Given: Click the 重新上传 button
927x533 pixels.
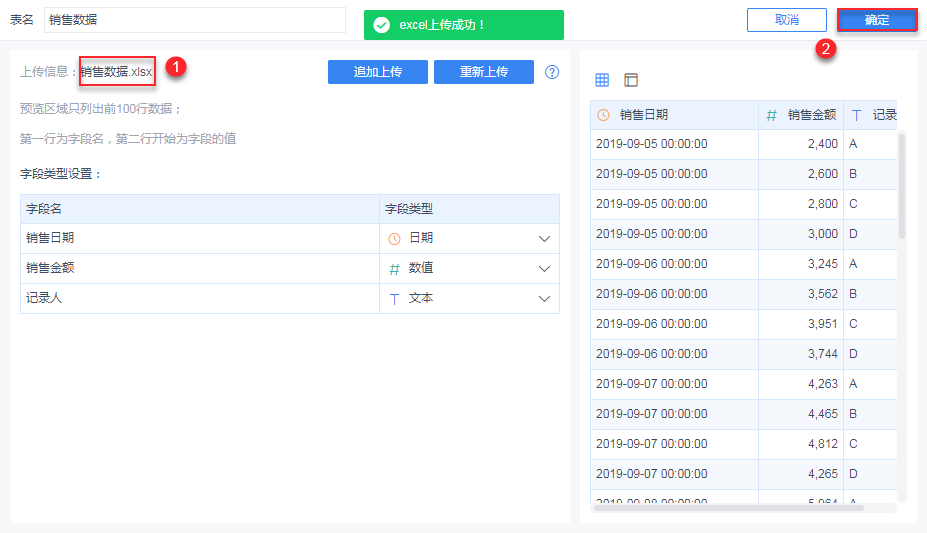Looking at the screenshot, I should [x=484, y=72].
